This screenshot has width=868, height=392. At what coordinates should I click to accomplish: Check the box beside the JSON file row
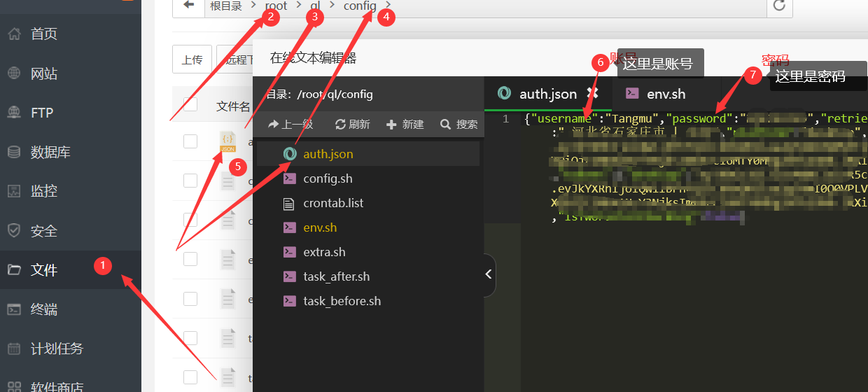click(x=190, y=141)
